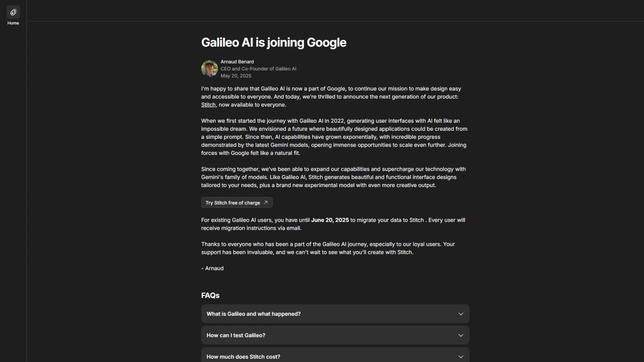The height and width of the screenshot is (362, 644).
Task: Click the Galileo logo icon in sidebar
Action: pos(13,12)
